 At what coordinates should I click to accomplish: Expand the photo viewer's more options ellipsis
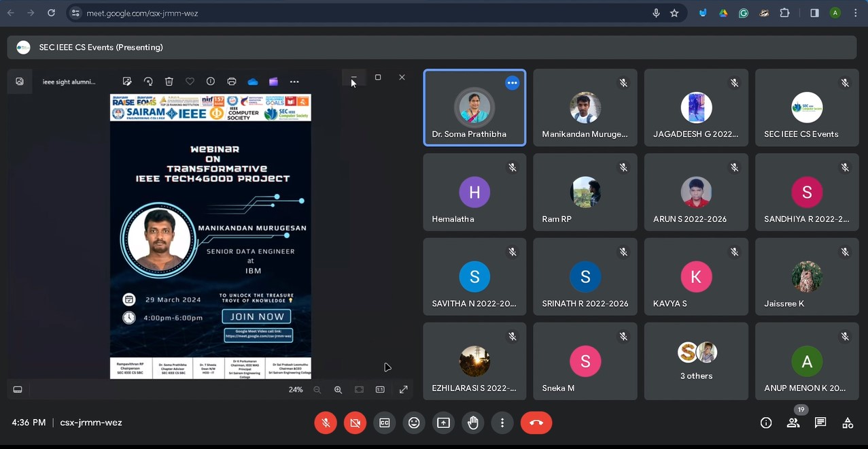294,82
